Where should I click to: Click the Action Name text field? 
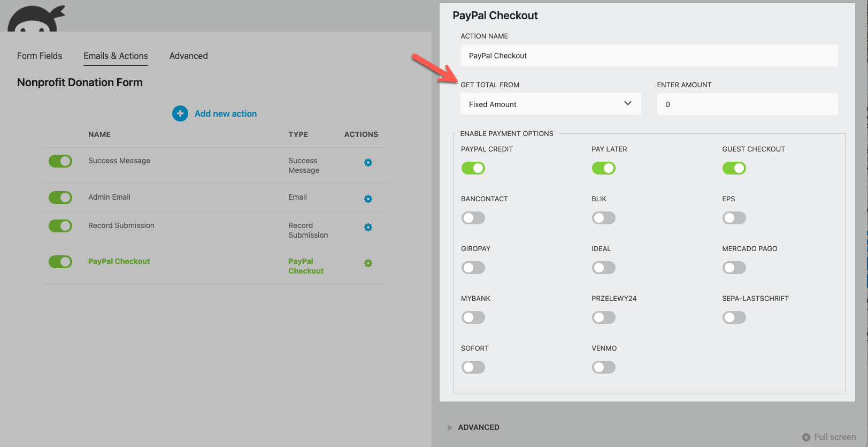click(x=649, y=56)
